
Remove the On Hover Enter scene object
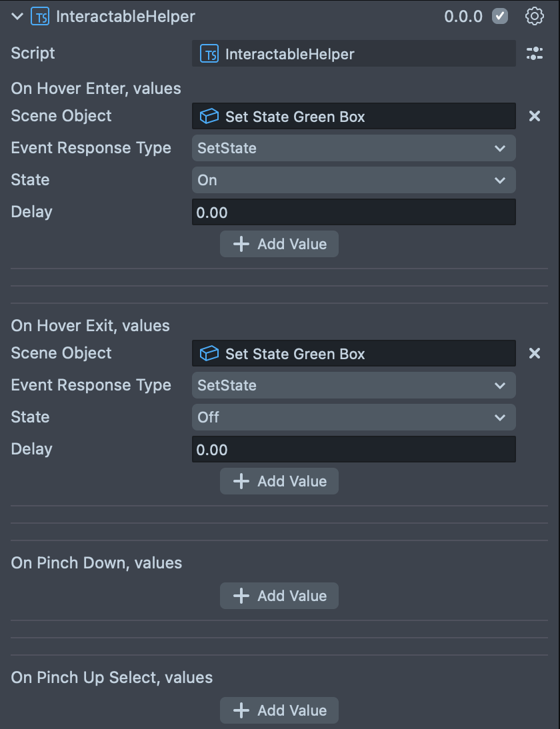tap(535, 116)
